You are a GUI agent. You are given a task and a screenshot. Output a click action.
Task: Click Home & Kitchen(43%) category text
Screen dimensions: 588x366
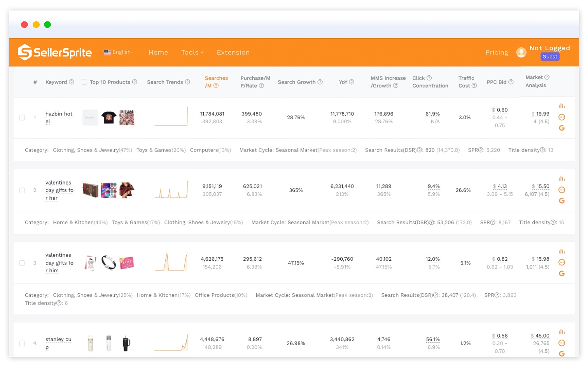(x=80, y=222)
